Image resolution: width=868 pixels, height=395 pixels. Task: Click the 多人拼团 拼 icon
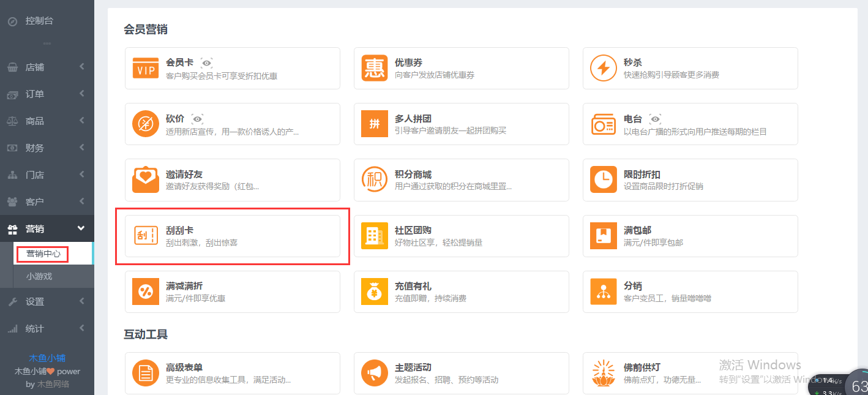coord(375,124)
